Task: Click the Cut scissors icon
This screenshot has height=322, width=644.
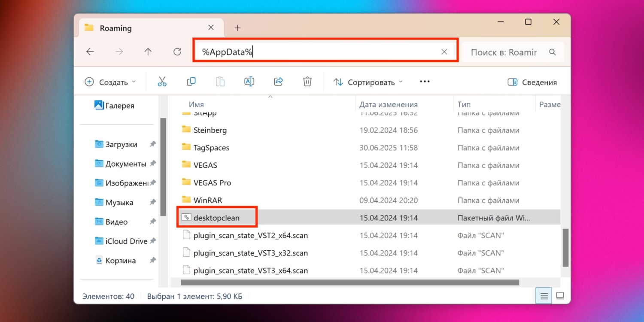Action: pyautogui.click(x=162, y=82)
